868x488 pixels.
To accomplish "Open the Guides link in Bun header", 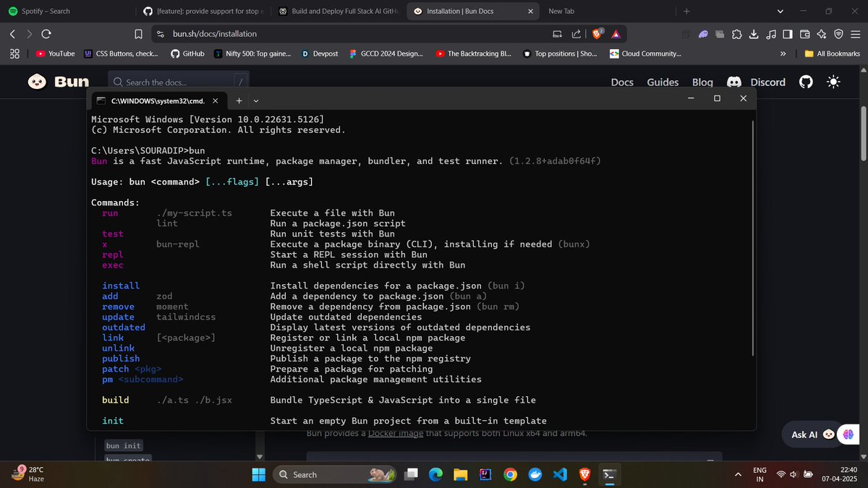I will click(x=663, y=82).
